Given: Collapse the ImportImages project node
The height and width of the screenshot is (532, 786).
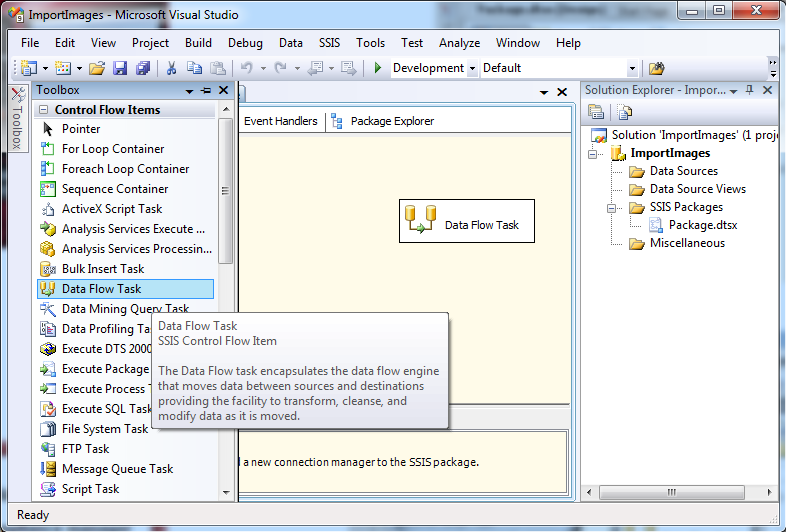Looking at the screenshot, I should tap(593, 154).
